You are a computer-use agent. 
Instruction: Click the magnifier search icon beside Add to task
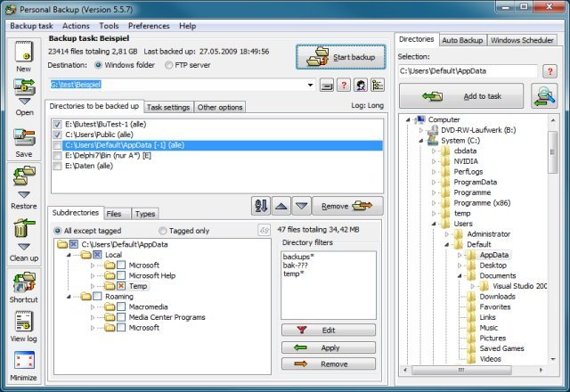543,96
